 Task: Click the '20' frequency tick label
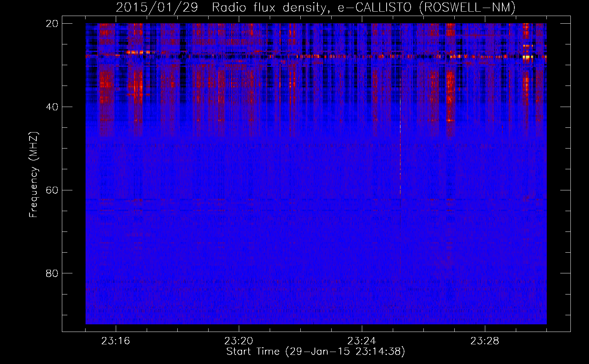[52, 24]
